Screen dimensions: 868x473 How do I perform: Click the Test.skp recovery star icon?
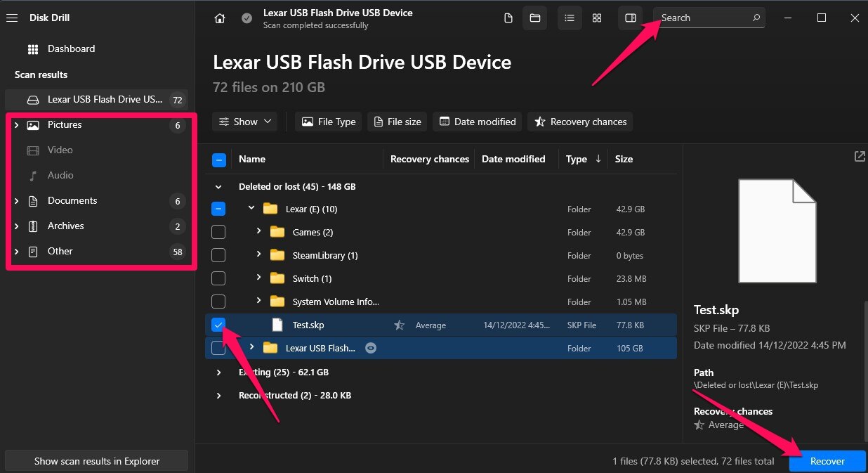coord(399,325)
